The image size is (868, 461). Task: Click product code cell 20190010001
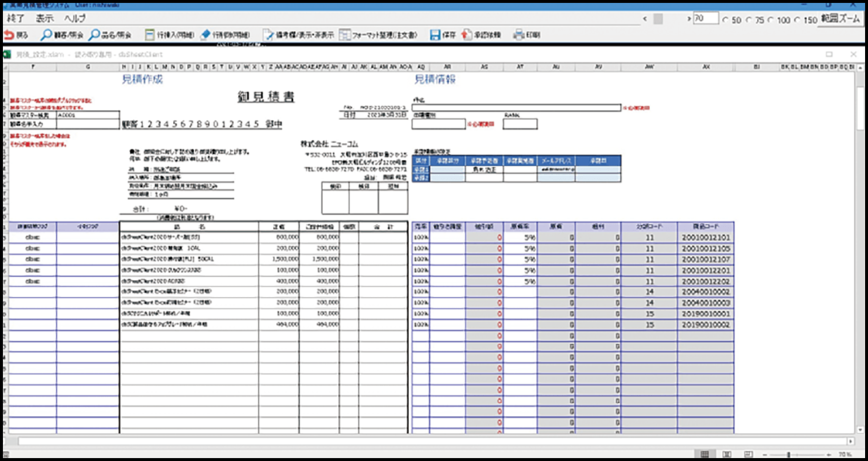pos(706,314)
